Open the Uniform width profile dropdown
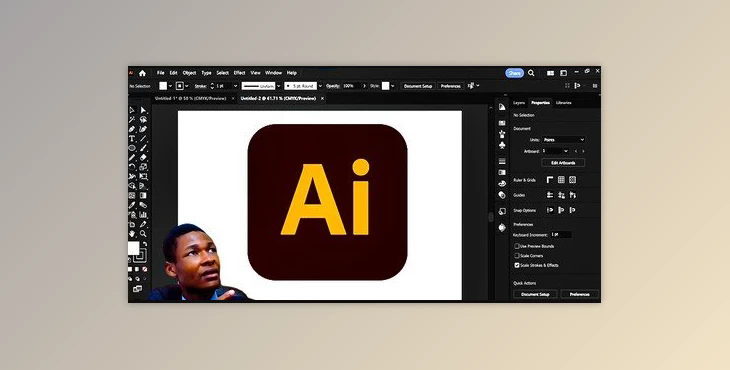 (278, 86)
